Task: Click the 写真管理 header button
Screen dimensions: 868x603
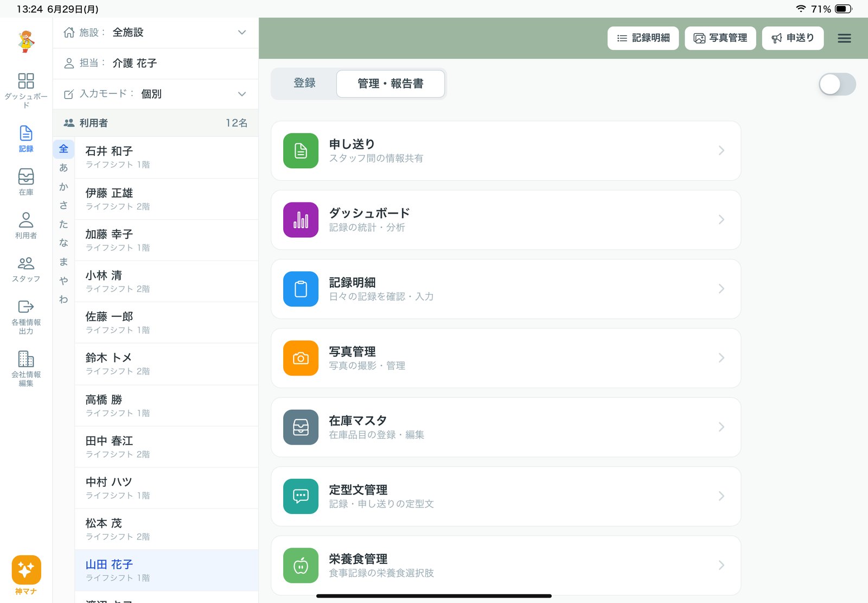Action: pyautogui.click(x=720, y=38)
